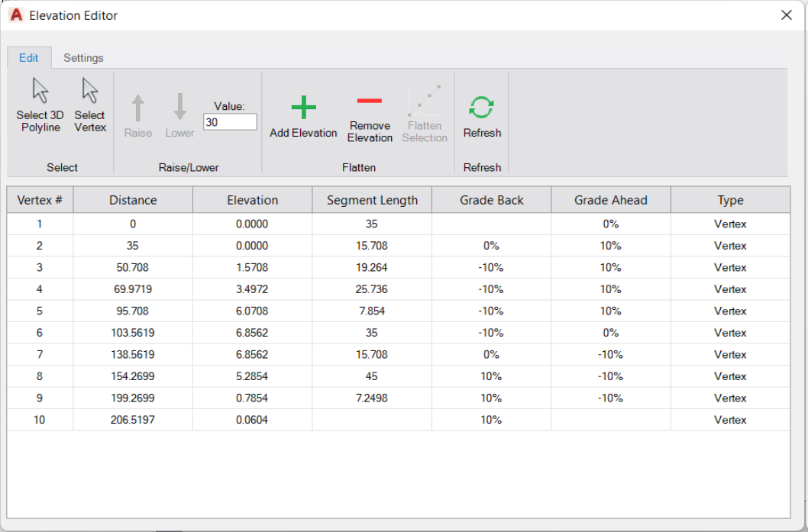Click the Grade Back column header
Screen dimensions: 808x532
[491, 199]
